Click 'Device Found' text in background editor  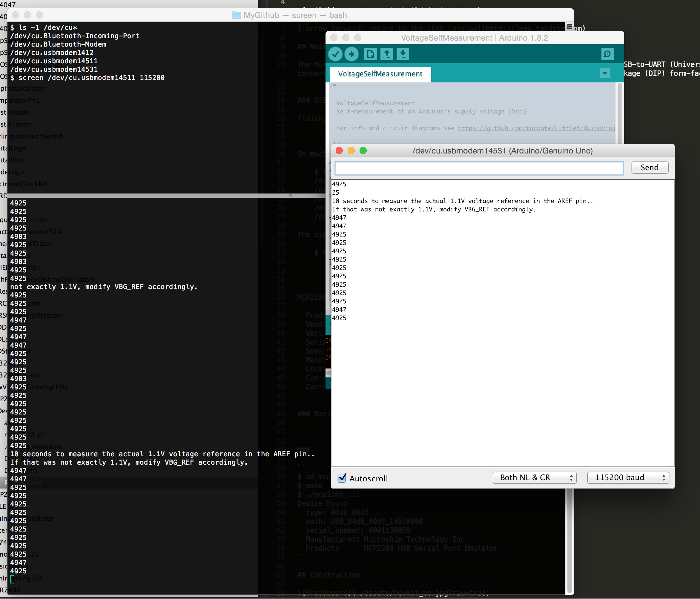pyautogui.click(x=322, y=503)
